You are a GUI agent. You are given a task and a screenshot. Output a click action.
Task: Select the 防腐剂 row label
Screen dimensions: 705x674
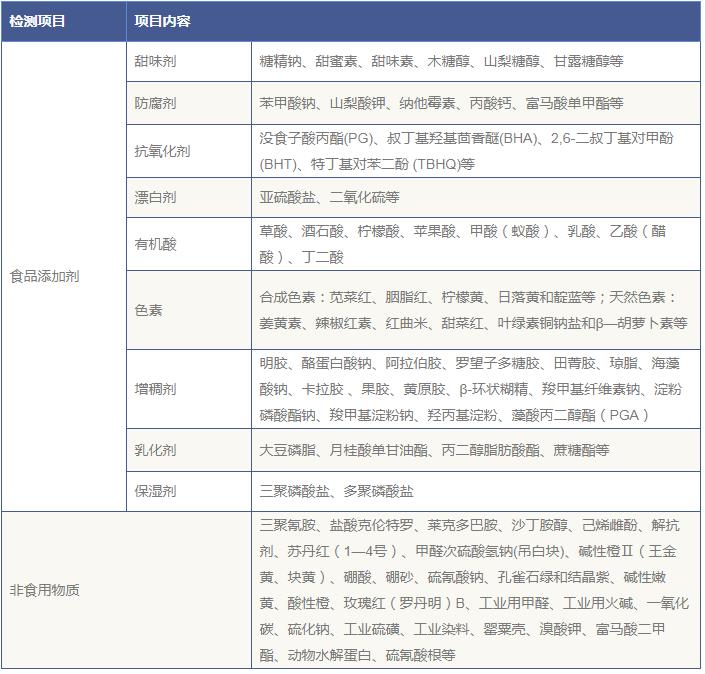coord(156,103)
